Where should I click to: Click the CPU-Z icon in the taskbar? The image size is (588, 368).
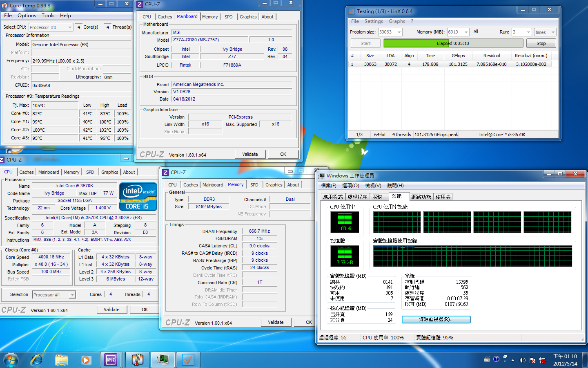pos(111,360)
